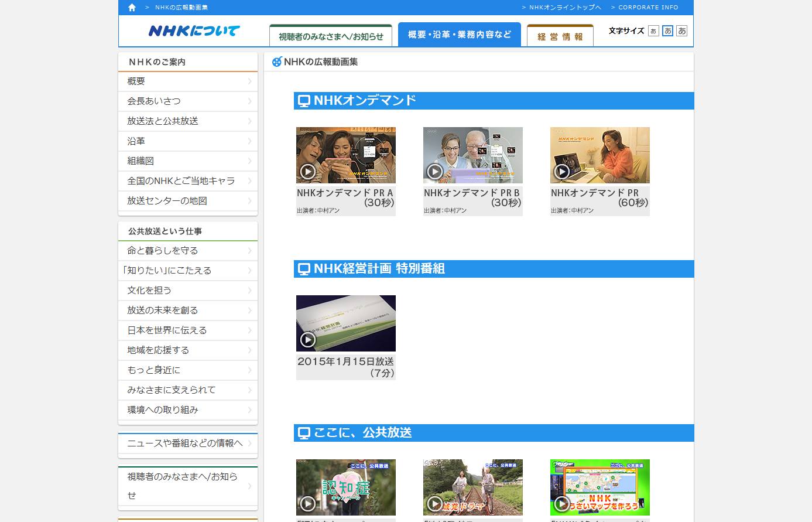Open 全国のNHKとご当地キャラ sidebar item
This screenshot has width=812, height=522.
click(188, 181)
